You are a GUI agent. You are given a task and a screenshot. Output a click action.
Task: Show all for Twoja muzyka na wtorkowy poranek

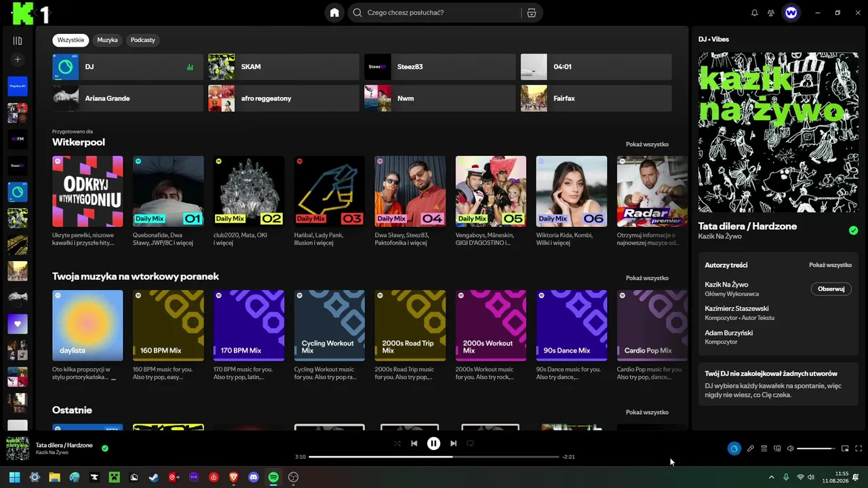[647, 278]
